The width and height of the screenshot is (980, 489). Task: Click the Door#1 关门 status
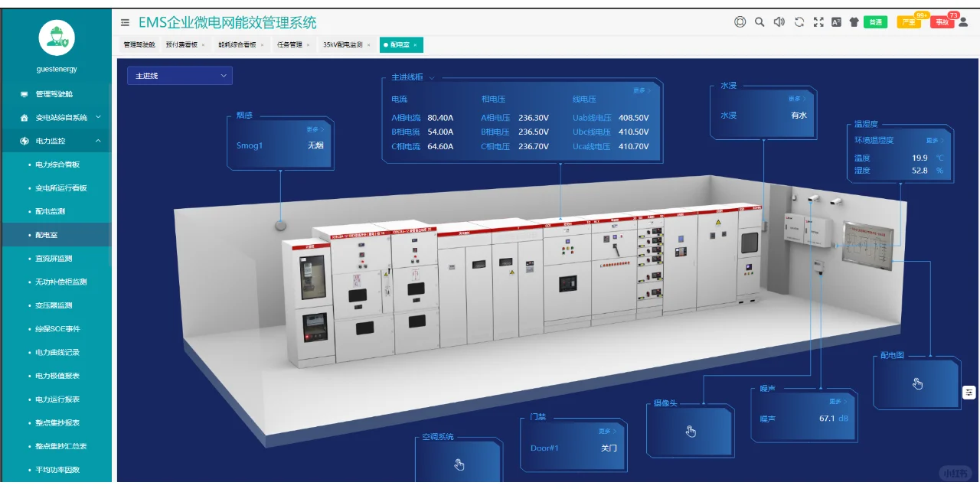click(609, 448)
